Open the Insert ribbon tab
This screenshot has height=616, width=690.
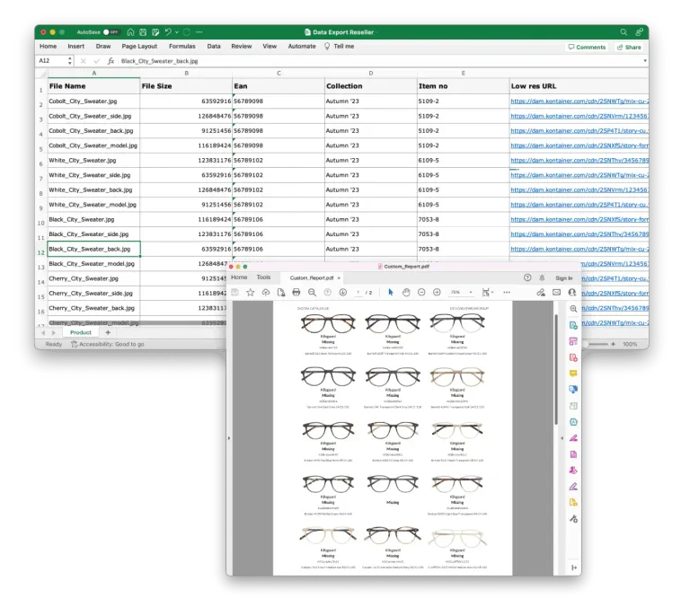coord(75,46)
